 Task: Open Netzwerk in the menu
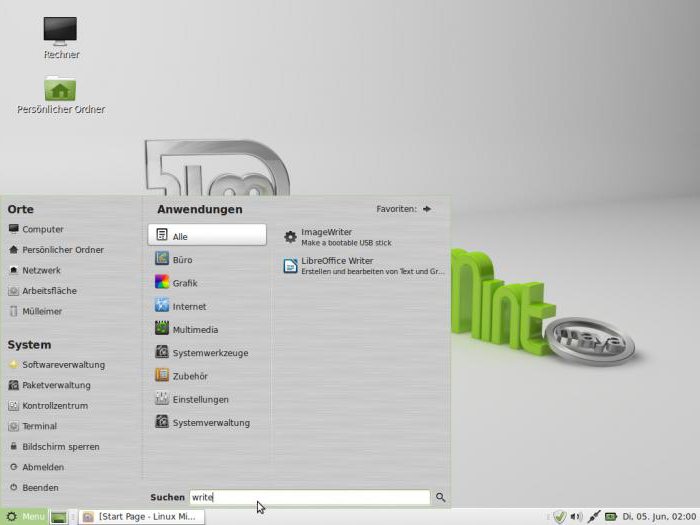pos(34,270)
